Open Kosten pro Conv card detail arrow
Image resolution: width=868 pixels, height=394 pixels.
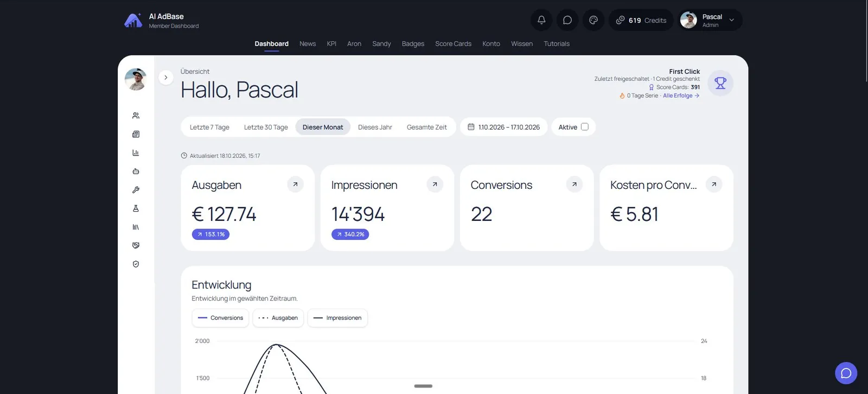click(714, 185)
